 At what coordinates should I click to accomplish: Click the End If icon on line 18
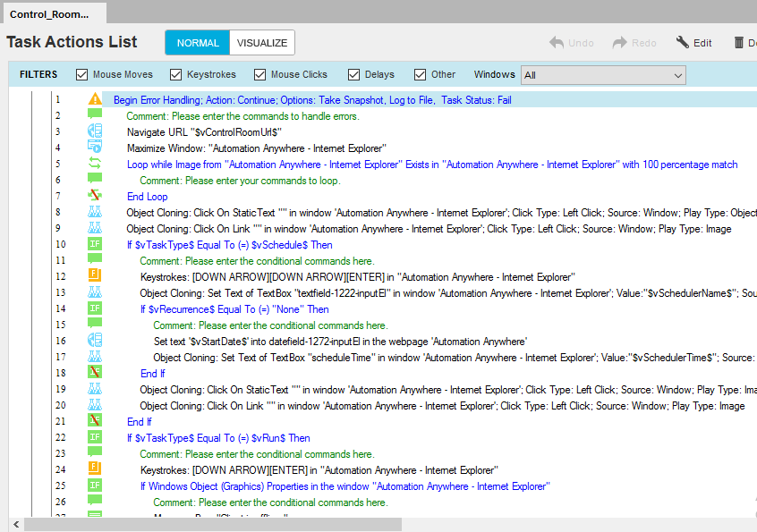[95, 374]
